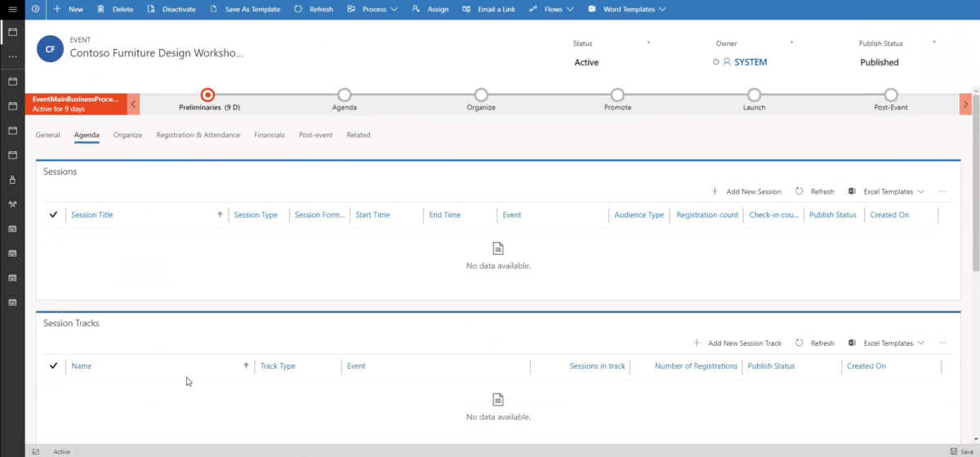Sort by End Time column
980x457 pixels.
(444, 215)
